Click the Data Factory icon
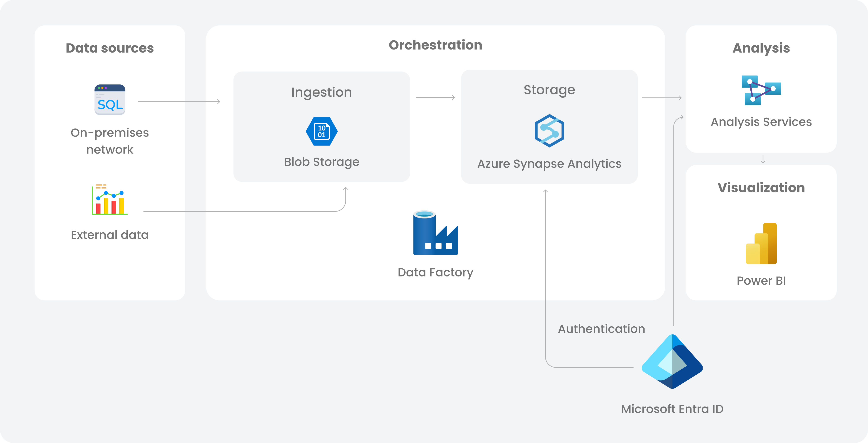This screenshot has width=868, height=443. tap(435, 233)
